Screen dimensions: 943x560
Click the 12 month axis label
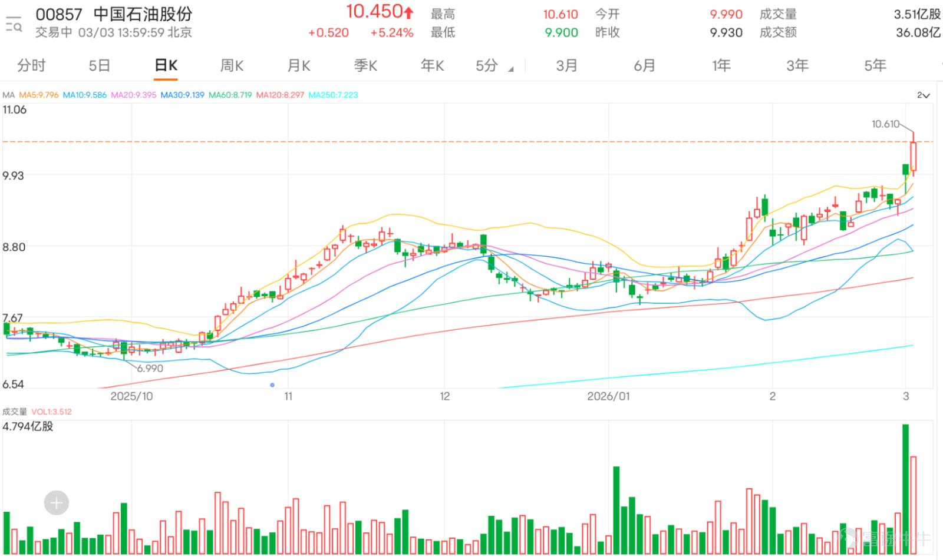[444, 396]
